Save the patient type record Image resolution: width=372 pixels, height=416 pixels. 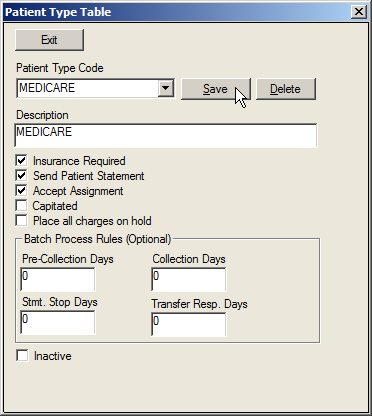tap(215, 89)
